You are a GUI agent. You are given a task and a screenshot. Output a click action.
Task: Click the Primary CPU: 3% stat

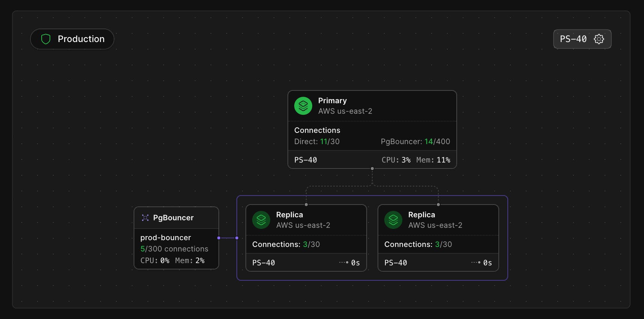point(396,160)
